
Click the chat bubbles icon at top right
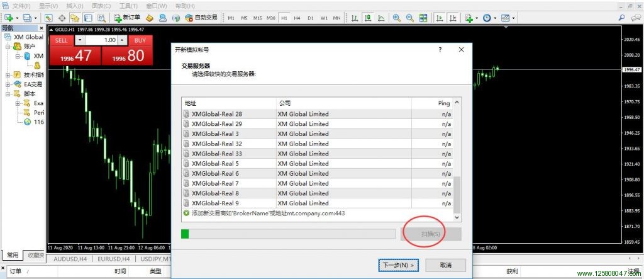coord(635,18)
